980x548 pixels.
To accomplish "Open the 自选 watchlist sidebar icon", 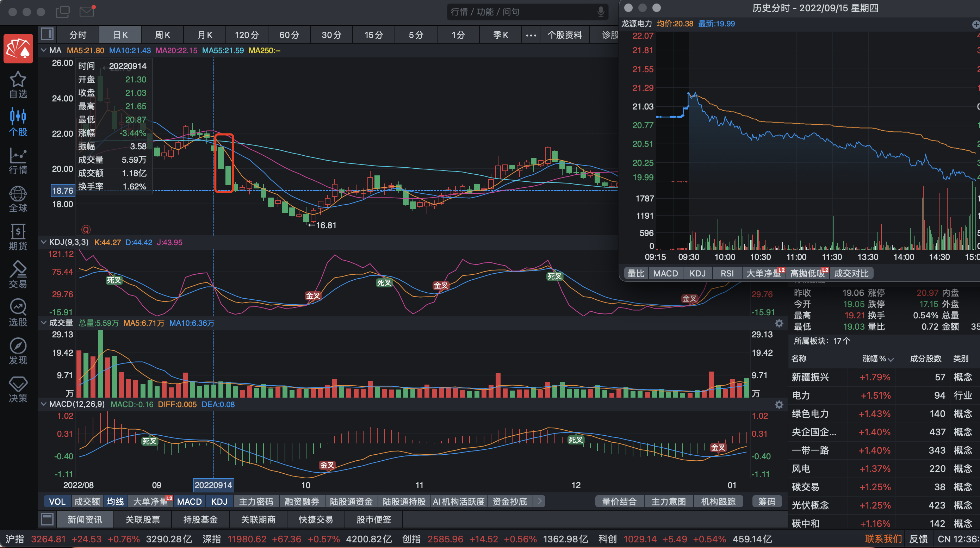I will click(x=18, y=85).
